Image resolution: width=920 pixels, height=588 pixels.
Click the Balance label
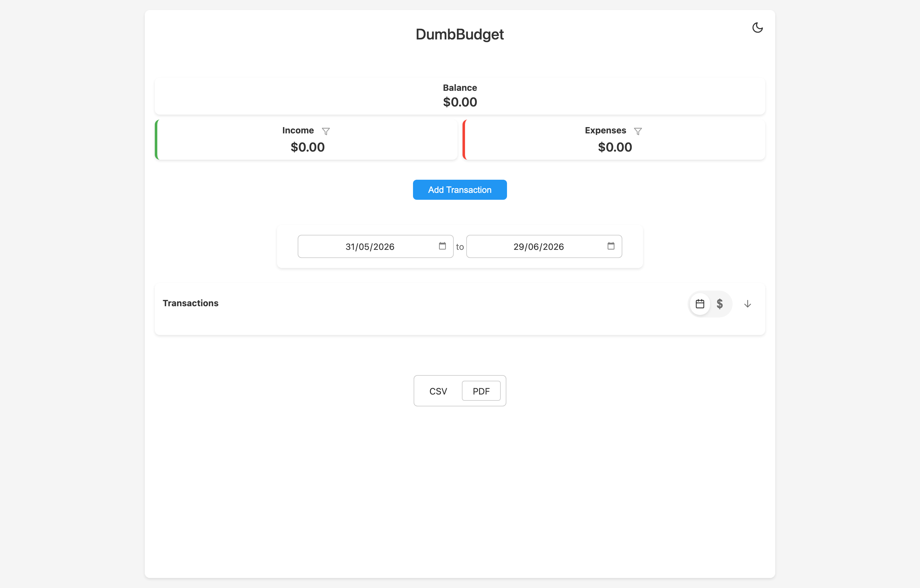point(460,88)
